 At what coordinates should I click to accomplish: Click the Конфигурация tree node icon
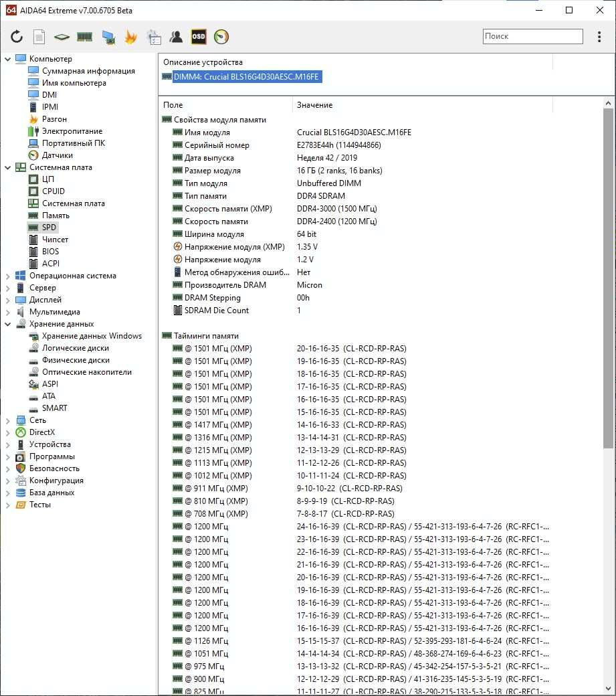(21, 481)
